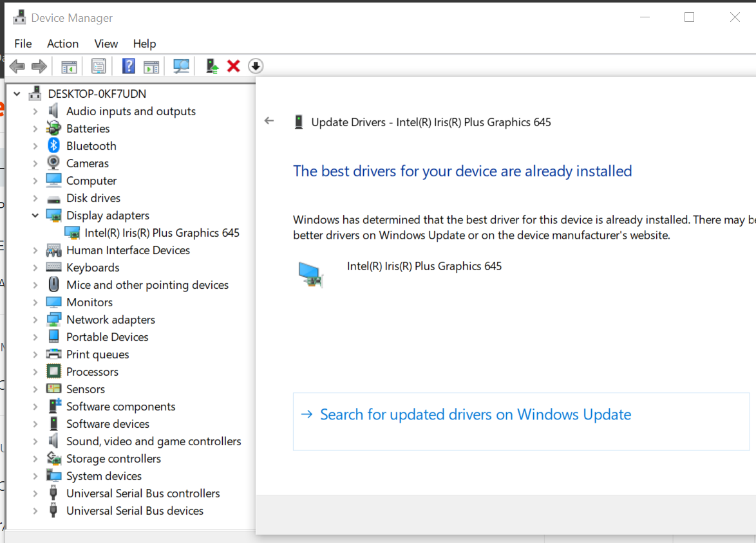This screenshot has height=543, width=756.
Task: Click the Update device driver toolbar icon
Action: point(212,66)
